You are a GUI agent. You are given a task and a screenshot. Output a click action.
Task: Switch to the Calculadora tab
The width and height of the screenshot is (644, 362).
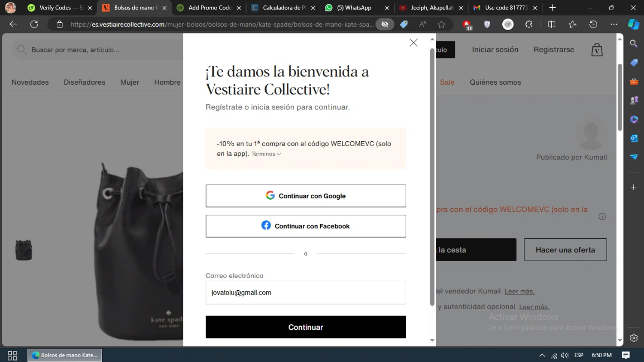[x=283, y=8]
